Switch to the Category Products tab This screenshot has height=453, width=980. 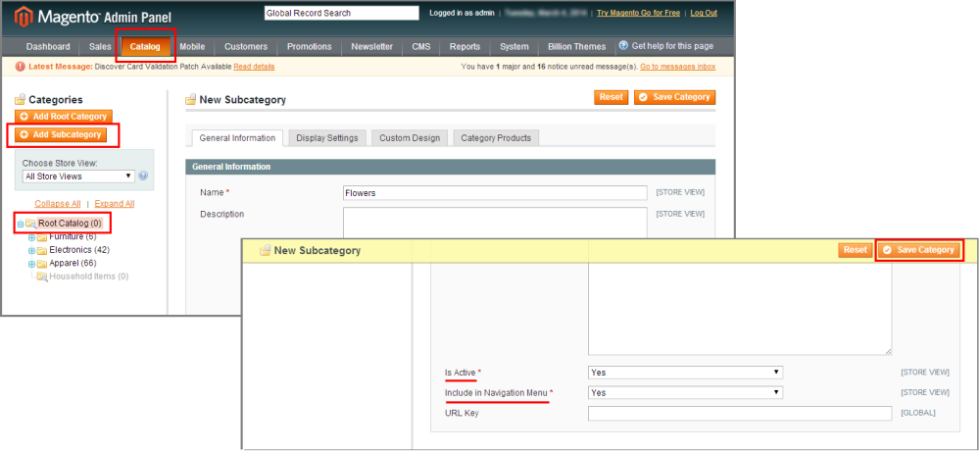click(496, 138)
